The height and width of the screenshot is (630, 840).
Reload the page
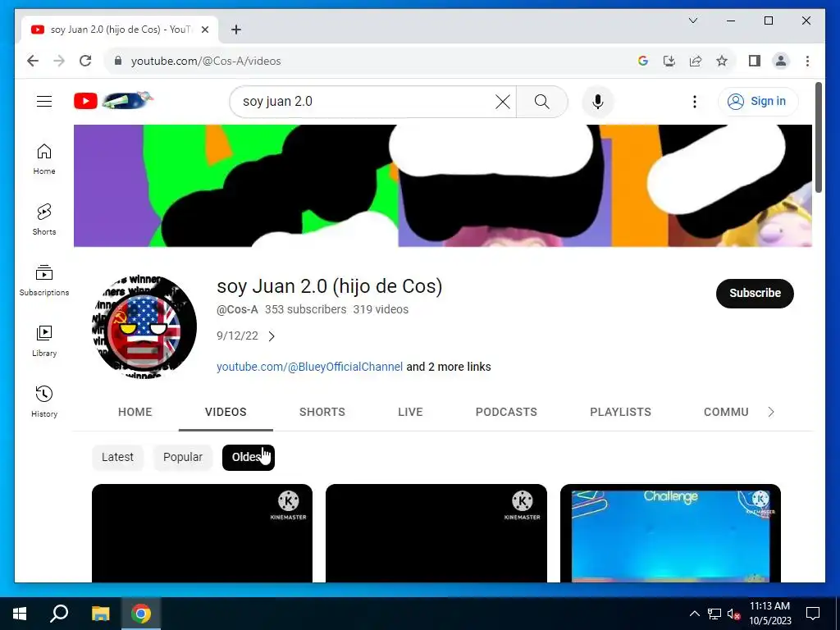(85, 61)
